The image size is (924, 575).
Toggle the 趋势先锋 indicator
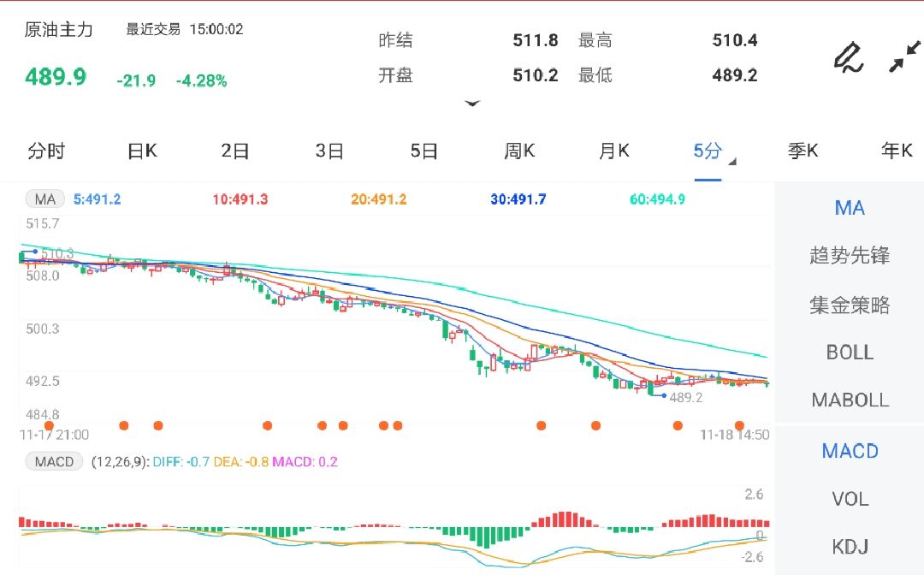(850, 256)
